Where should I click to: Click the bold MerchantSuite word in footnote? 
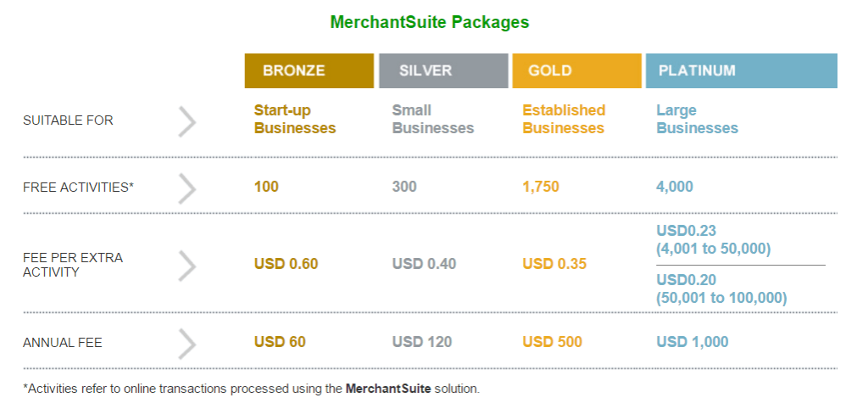tap(388, 389)
